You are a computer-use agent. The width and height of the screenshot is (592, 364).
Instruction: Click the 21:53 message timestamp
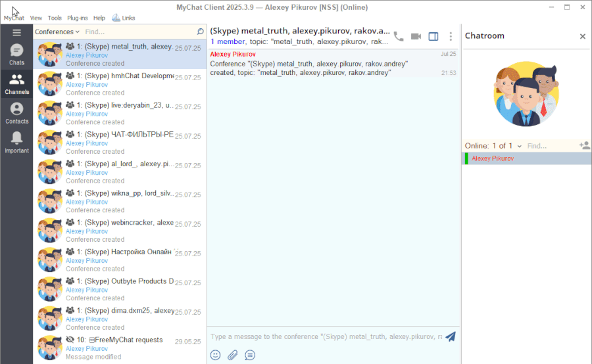click(449, 73)
